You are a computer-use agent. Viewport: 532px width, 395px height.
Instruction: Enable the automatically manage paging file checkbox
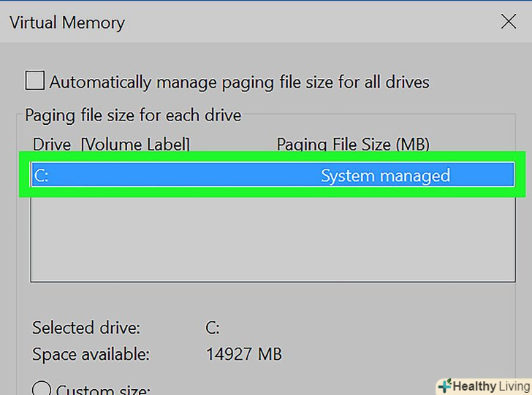pos(34,80)
